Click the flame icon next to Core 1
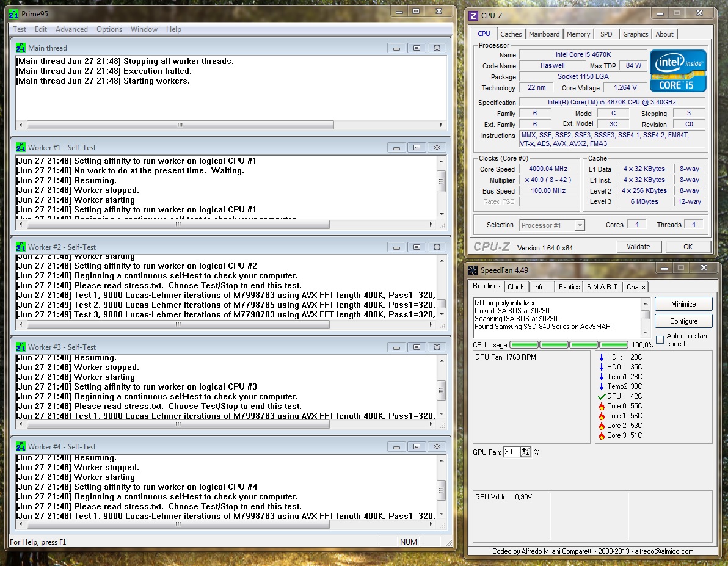This screenshot has height=566, width=728. click(602, 416)
